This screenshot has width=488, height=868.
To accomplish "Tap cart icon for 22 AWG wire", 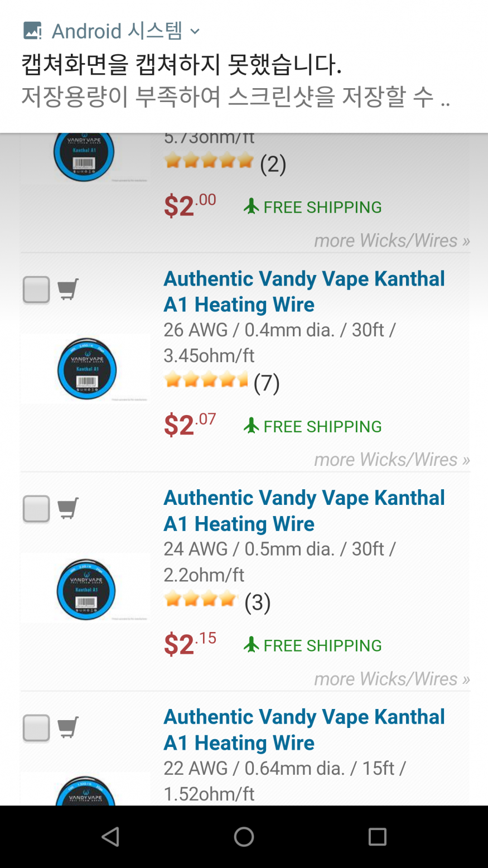I will 68,727.
